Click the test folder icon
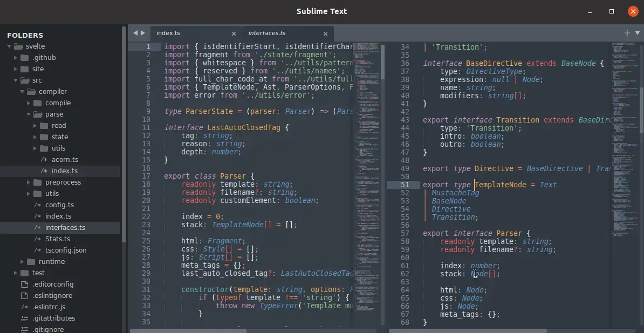This screenshot has width=644, height=333. (x=25, y=273)
